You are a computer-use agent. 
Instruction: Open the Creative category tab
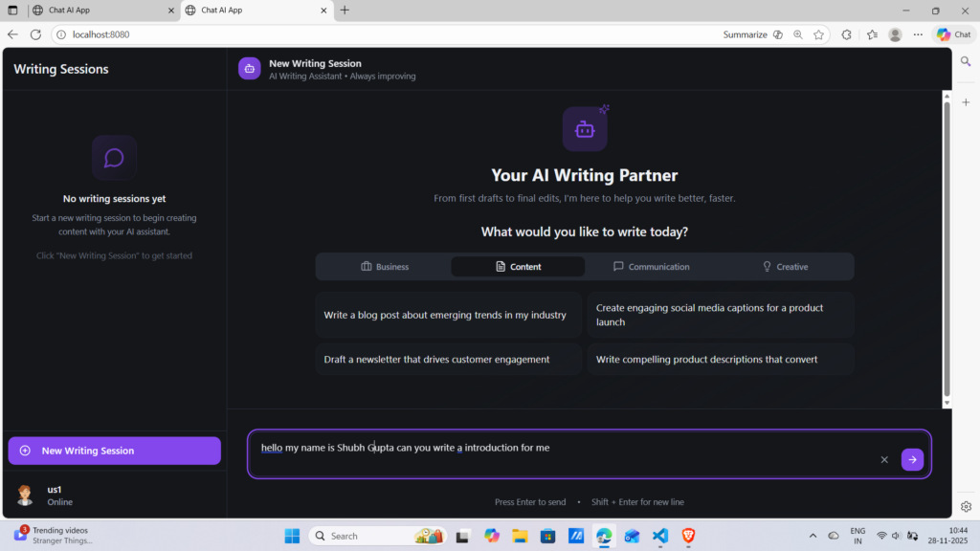[x=784, y=267]
